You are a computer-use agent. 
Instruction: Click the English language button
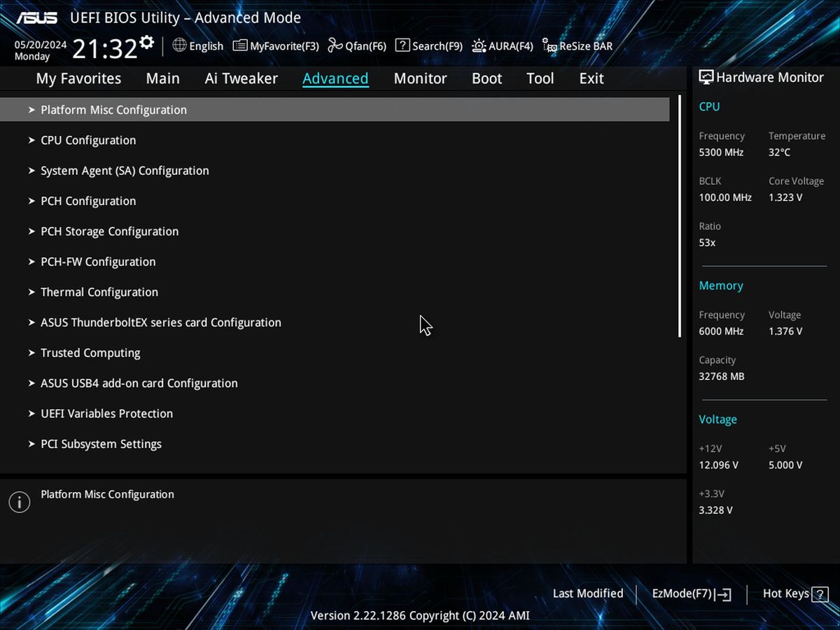coord(198,46)
